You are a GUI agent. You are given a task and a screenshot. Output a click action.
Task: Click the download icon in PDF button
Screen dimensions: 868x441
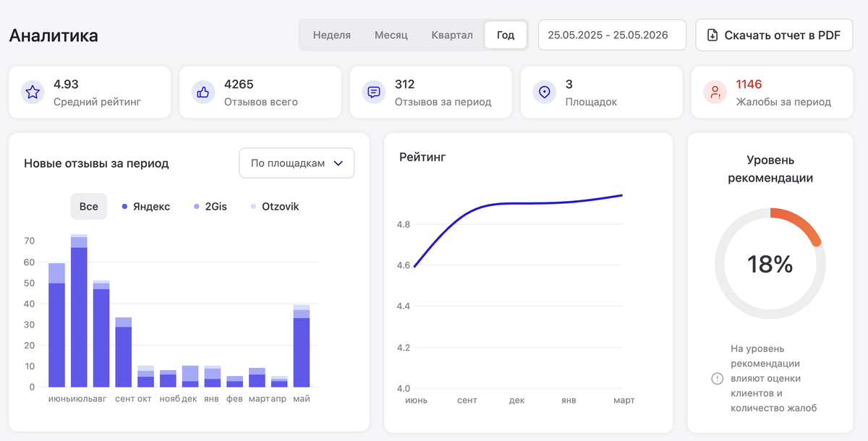click(712, 35)
